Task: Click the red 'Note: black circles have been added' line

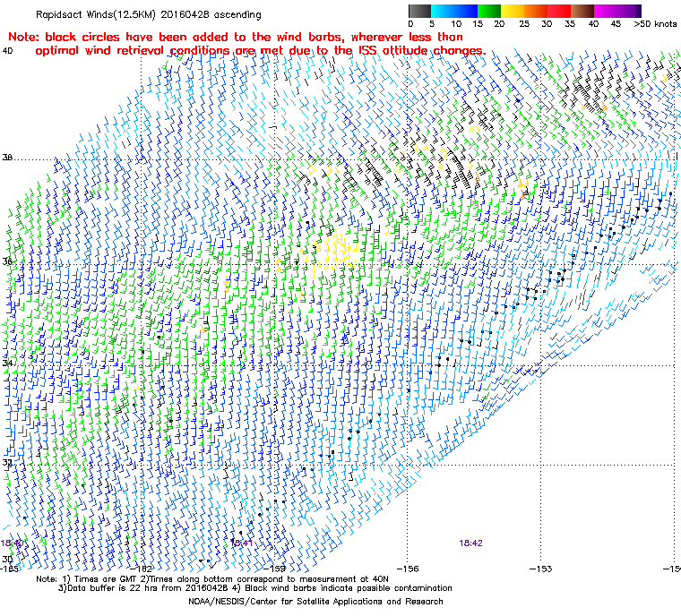Action: point(236,37)
